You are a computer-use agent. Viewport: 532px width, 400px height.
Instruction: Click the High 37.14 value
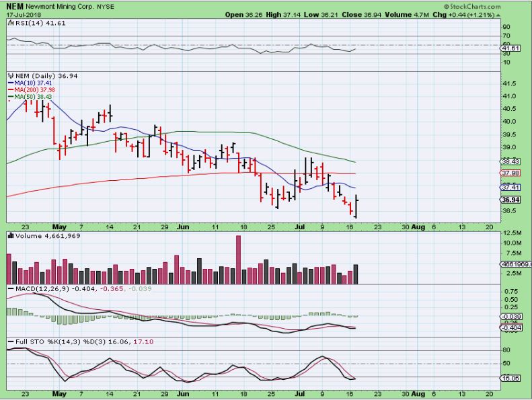point(283,15)
